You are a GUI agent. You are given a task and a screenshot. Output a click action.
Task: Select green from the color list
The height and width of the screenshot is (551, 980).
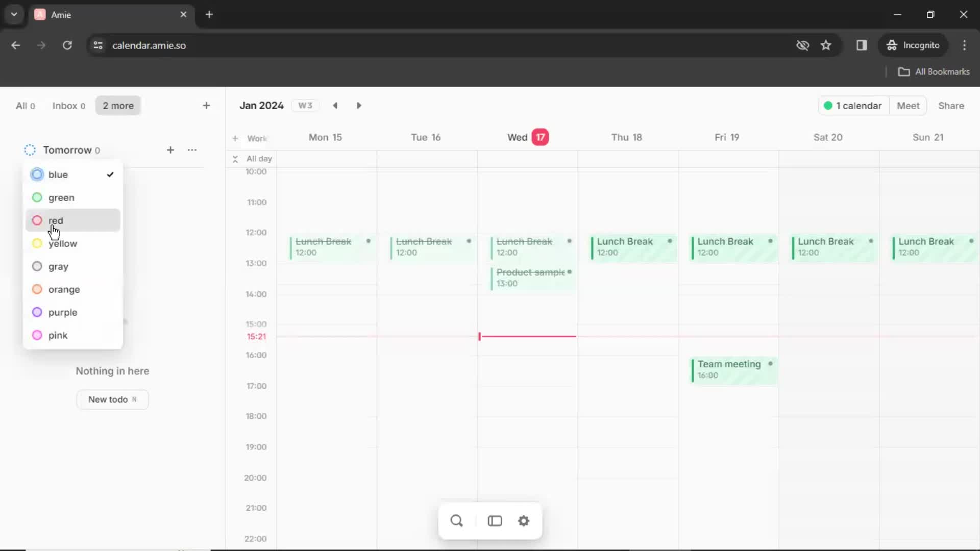click(x=61, y=197)
